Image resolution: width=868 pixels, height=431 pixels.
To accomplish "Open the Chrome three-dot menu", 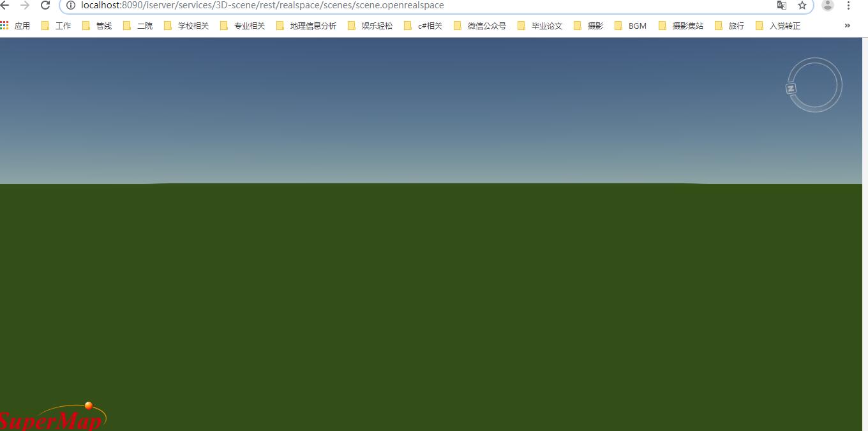I will click(x=848, y=5).
